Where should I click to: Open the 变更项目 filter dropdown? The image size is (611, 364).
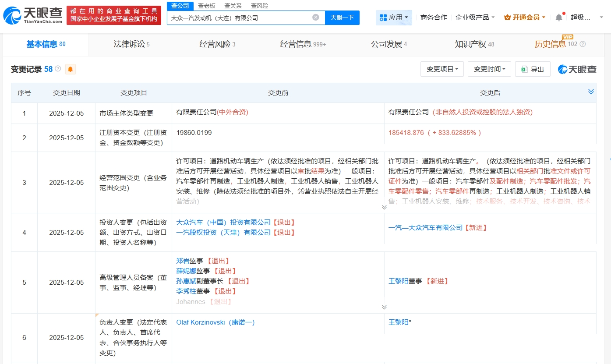442,69
